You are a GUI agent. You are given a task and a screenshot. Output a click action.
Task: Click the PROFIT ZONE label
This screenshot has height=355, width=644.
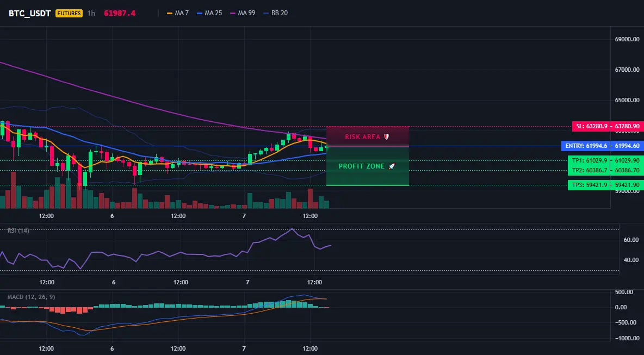367,166
